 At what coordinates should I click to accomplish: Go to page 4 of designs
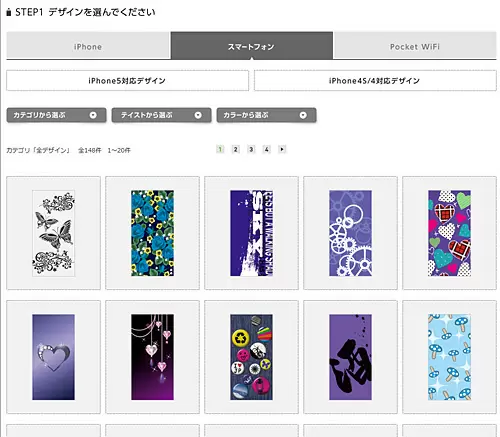click(x=266, y=149)
